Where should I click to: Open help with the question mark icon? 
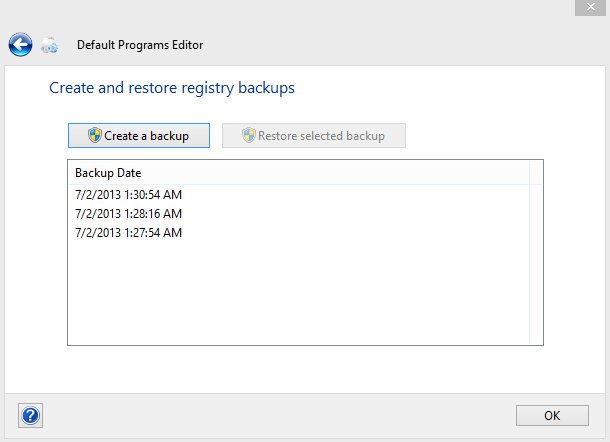point(30,415)
